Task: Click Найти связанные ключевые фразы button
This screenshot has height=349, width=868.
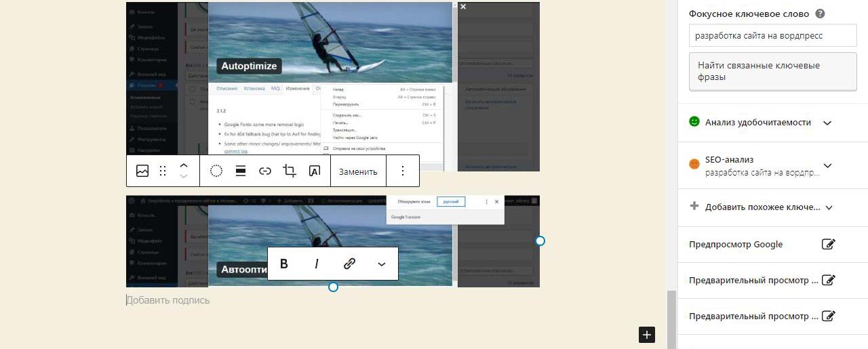Action: 772,72
